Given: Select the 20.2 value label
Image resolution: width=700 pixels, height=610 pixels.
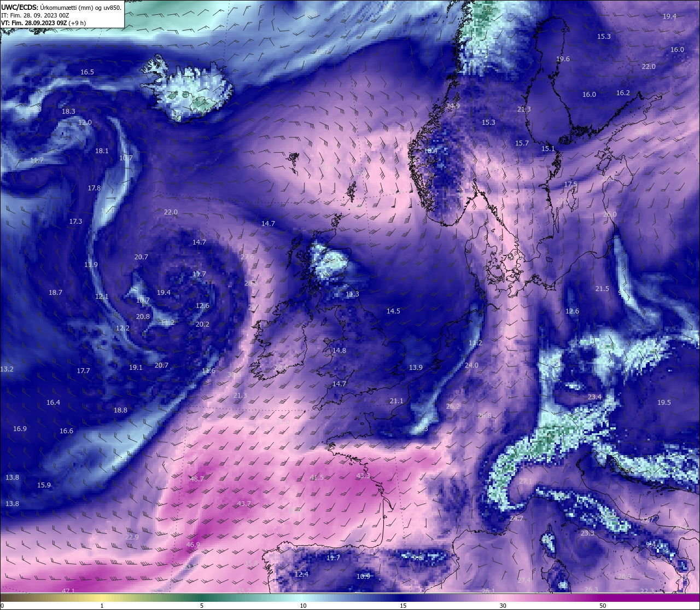Looking at the screenshot, I should (x=202, y=324).
